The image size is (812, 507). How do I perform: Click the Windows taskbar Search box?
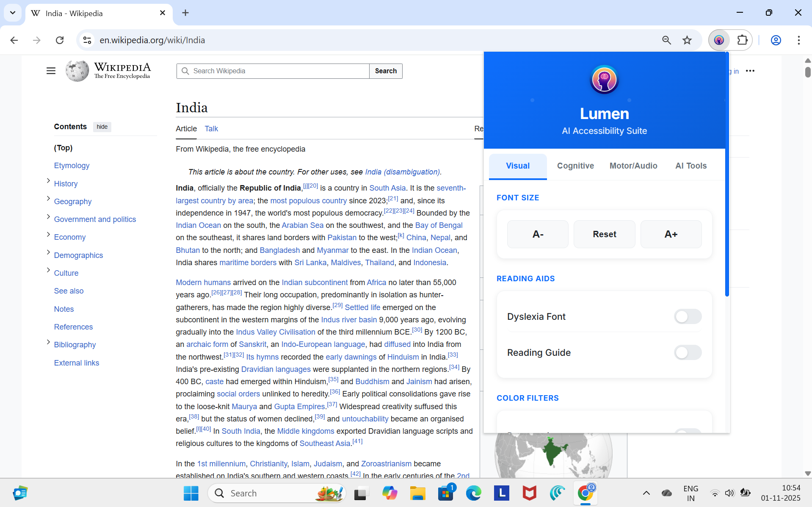277,493
